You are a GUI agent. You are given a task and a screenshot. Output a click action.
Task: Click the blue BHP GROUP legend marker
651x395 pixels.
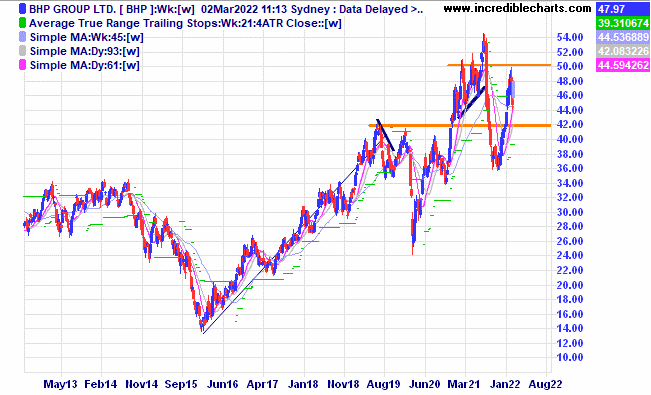tap(22, 9)
